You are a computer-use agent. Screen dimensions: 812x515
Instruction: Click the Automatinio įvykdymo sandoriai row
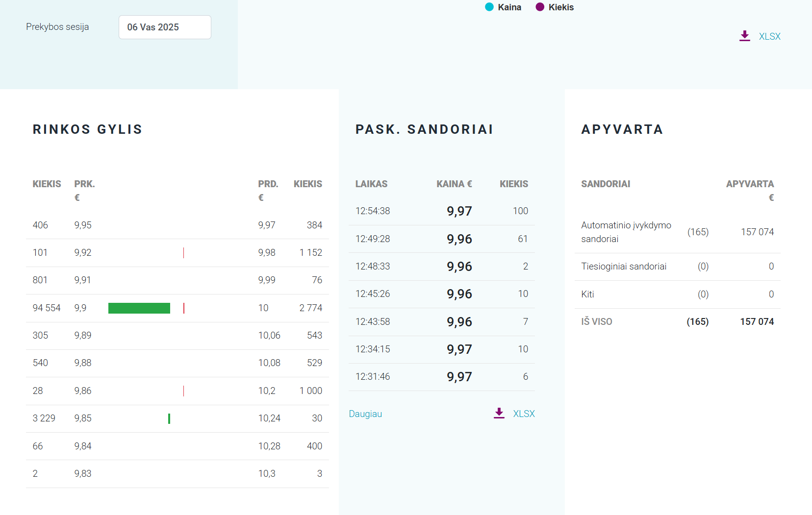coord(677,232)
